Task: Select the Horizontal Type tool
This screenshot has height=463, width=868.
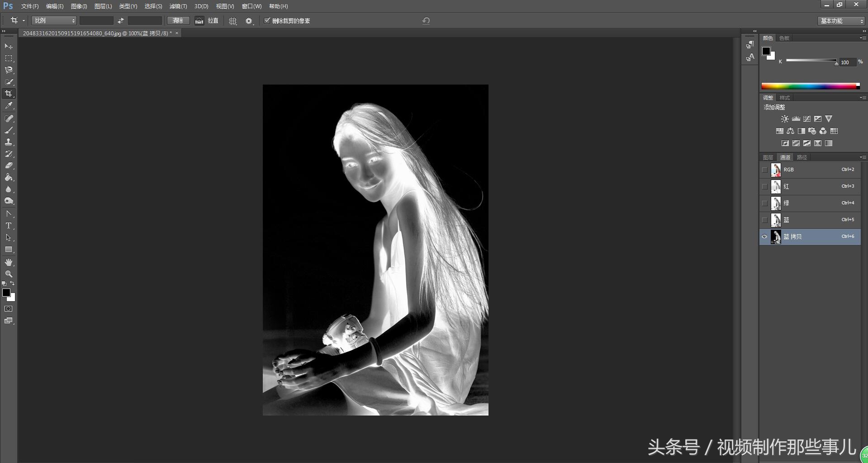Action: 9,226
